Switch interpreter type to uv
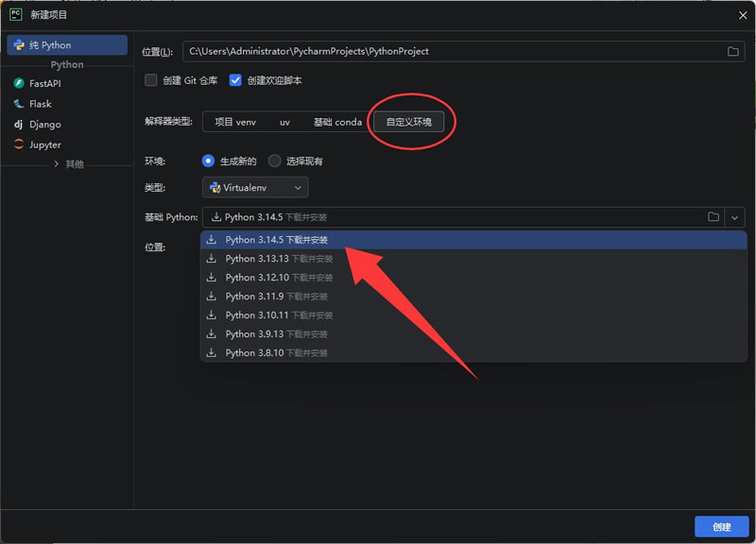Image resolution: width=756 pixels, height=544 pixels. (x=285, y=122)
